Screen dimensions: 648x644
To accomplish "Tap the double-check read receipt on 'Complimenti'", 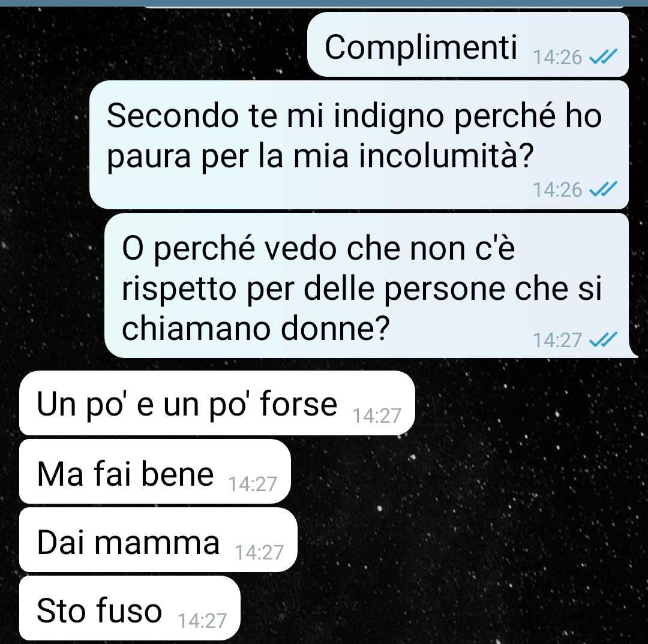I will (x=602, y=57).
